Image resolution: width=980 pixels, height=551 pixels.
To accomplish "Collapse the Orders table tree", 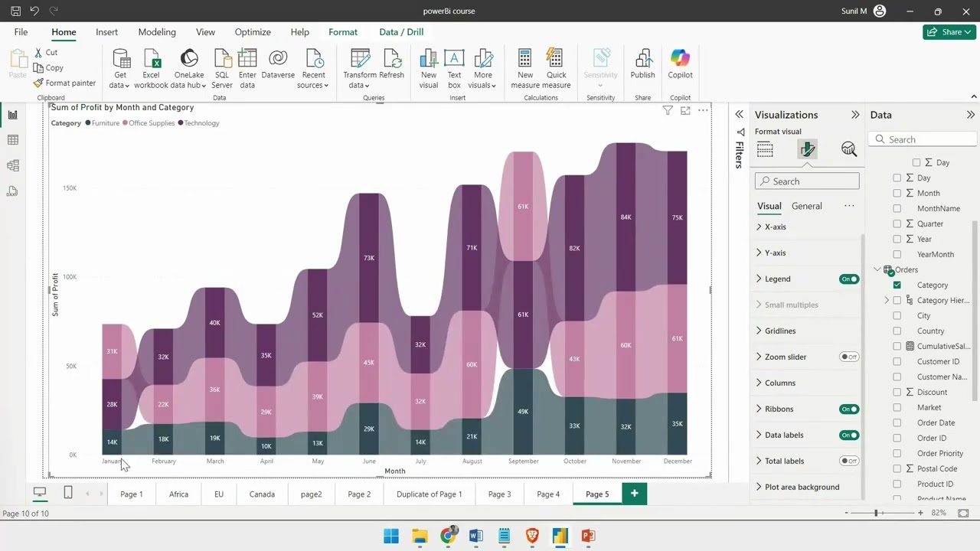I will 877,269.
